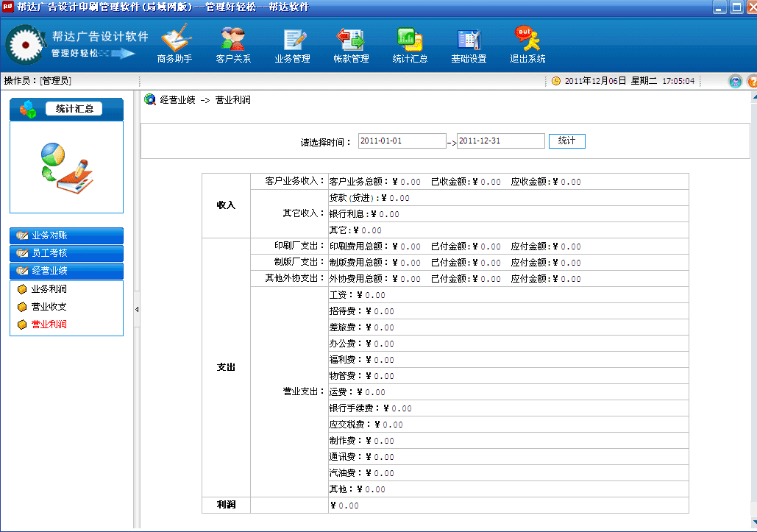Click the gear logo of 帮达广告设计软件

click(24, 45)
